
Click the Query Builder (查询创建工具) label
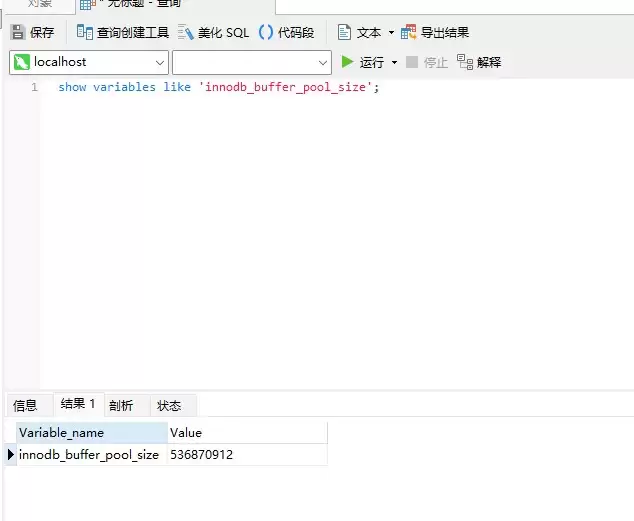click(133, 32)
